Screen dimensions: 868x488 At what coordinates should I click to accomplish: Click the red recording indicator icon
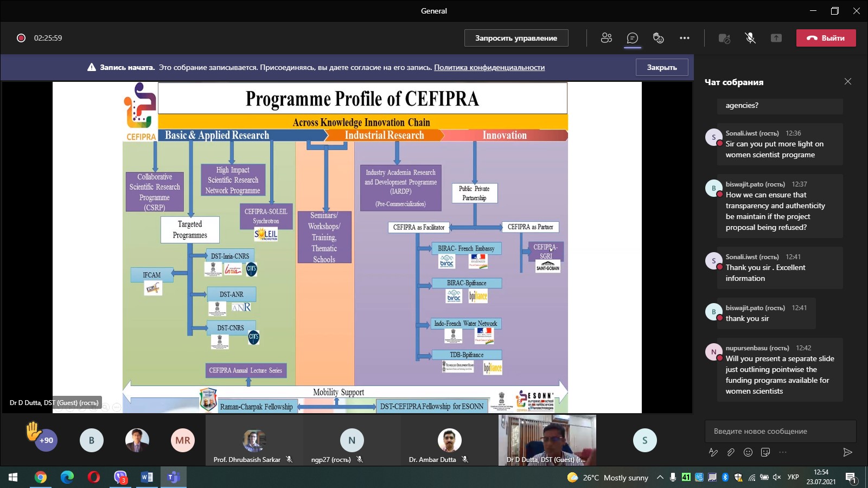pyautogui.click(x=21, y=38)
